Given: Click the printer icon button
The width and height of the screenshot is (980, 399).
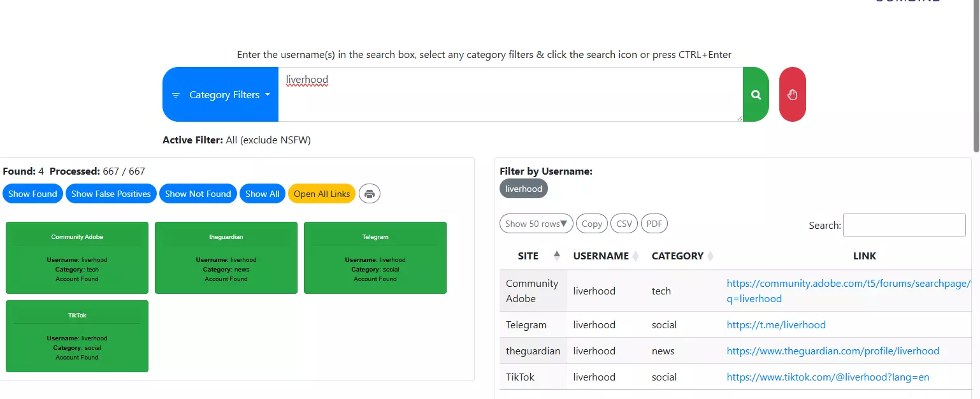Looking at the screenshot, I should point(370,194).
